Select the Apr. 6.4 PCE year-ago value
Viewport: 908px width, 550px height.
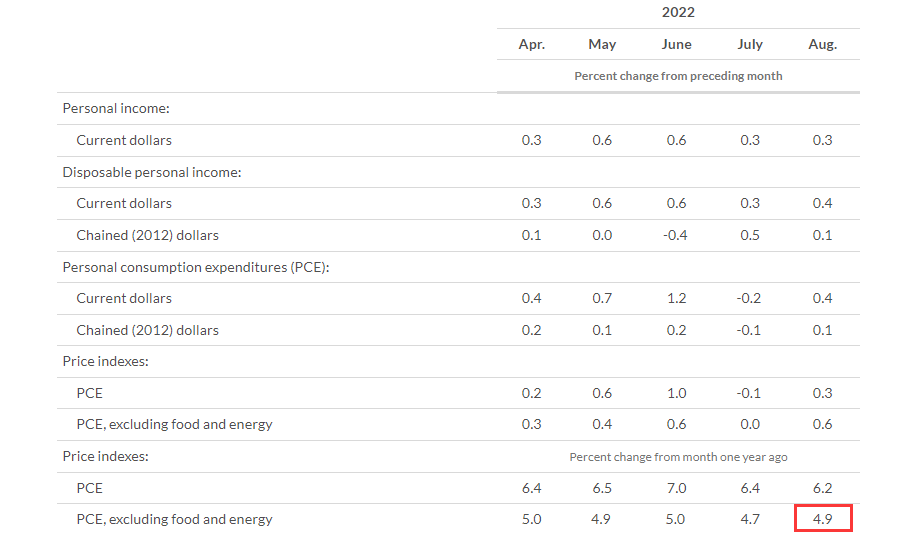[x=531, y=488]
